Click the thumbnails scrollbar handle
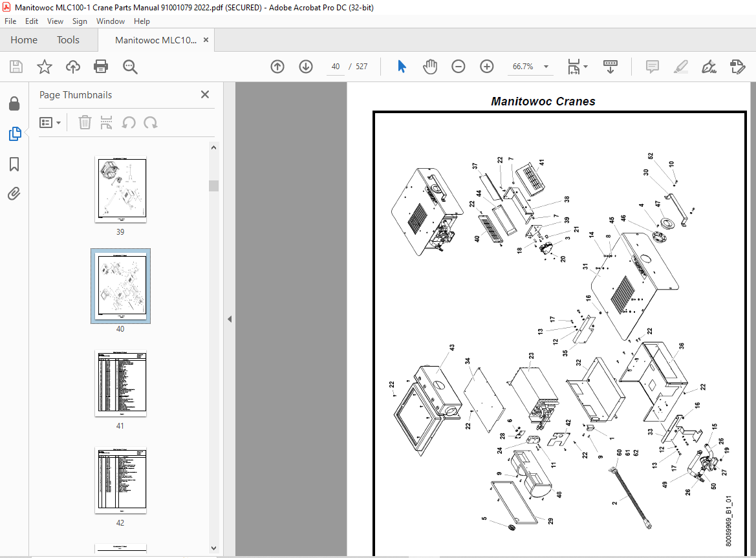Screen dimensions: 756x558 (x=213, y=186)
